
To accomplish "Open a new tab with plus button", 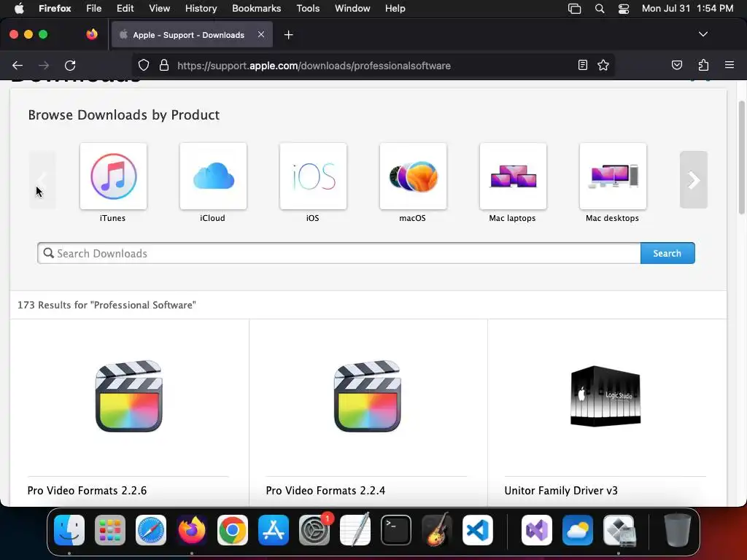I will click(x=288, y=35).
